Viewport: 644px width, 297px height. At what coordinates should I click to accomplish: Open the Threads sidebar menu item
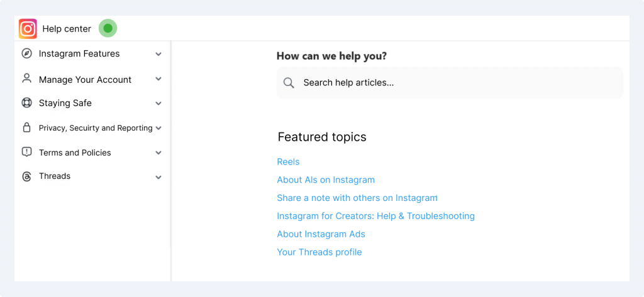click(92, 176)
